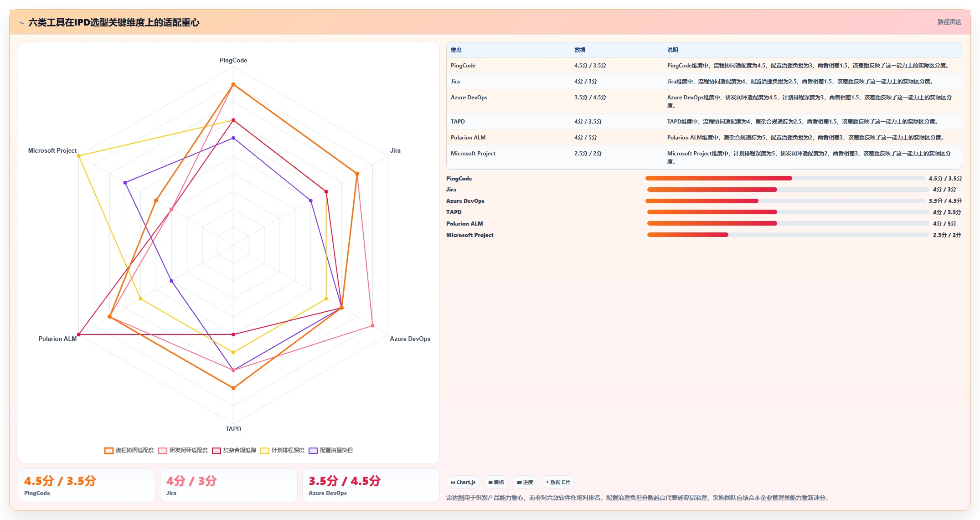Click the 路径雷达 label in the header
Image resolution: width=980 pixels, height=520 pixels.
click(949, 22)
